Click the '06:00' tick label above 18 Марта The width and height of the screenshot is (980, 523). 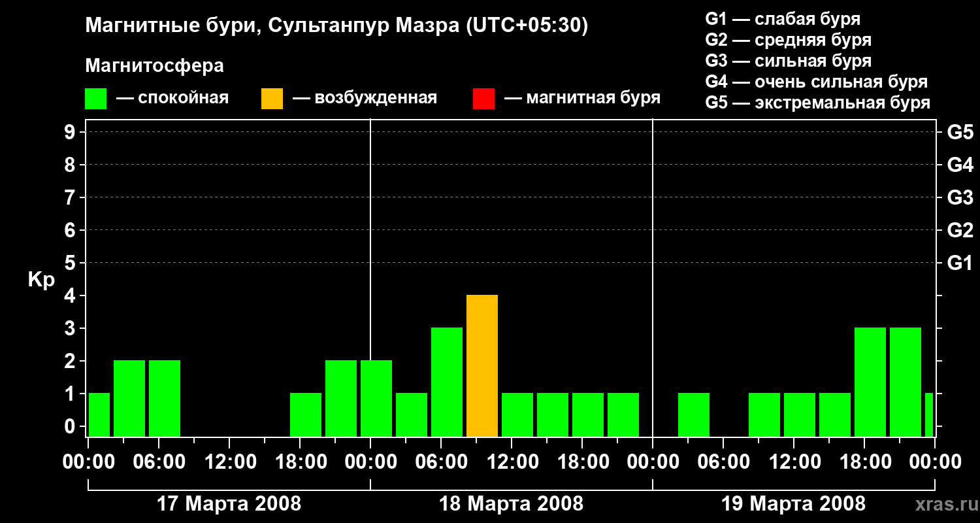click(441, 462)
